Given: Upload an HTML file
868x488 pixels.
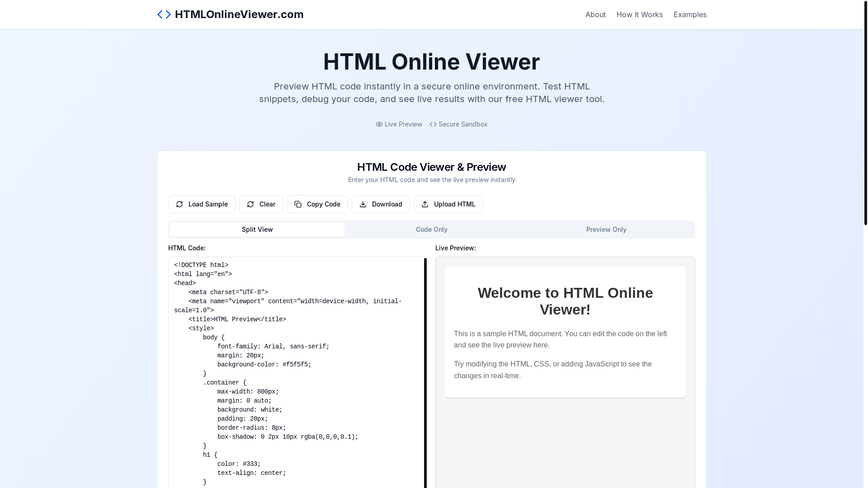Looking at the screenshot, I should point(448,204).
